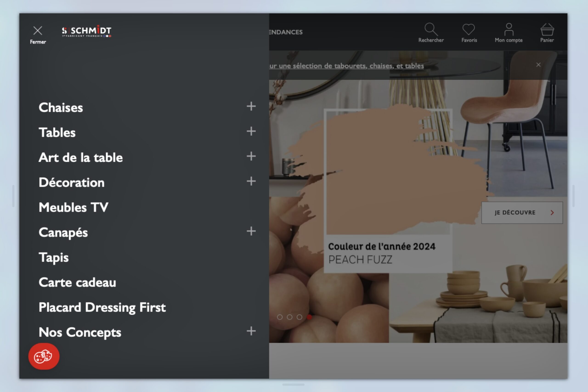
Task: Open the Carte cadeau page
Action: [77, 282]
